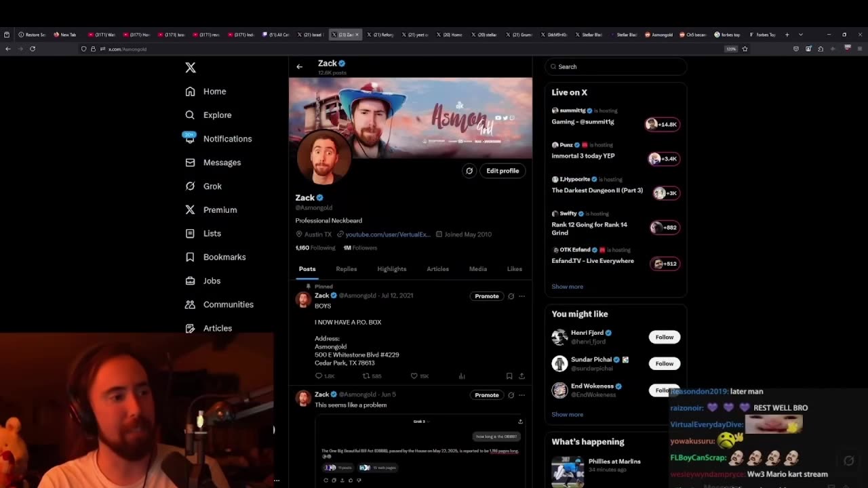Click the Communities people icon
868x488 pixels.
coord(190,304)
